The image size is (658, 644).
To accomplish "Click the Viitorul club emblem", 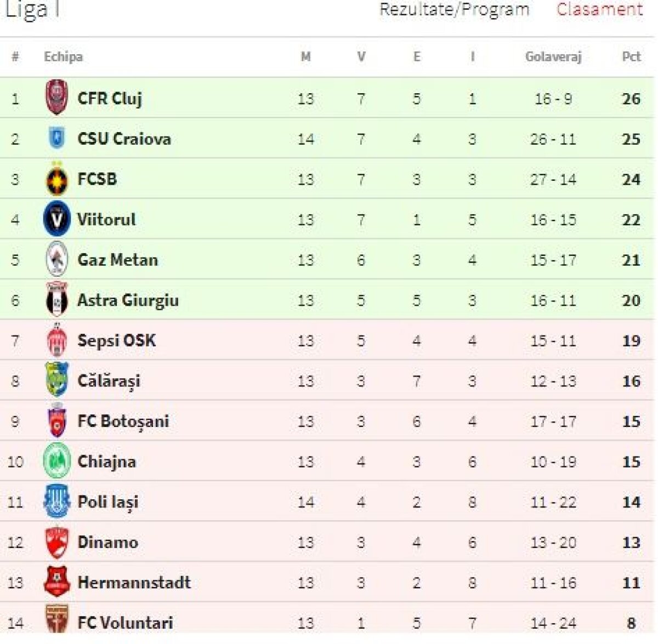I will [56, 219].
